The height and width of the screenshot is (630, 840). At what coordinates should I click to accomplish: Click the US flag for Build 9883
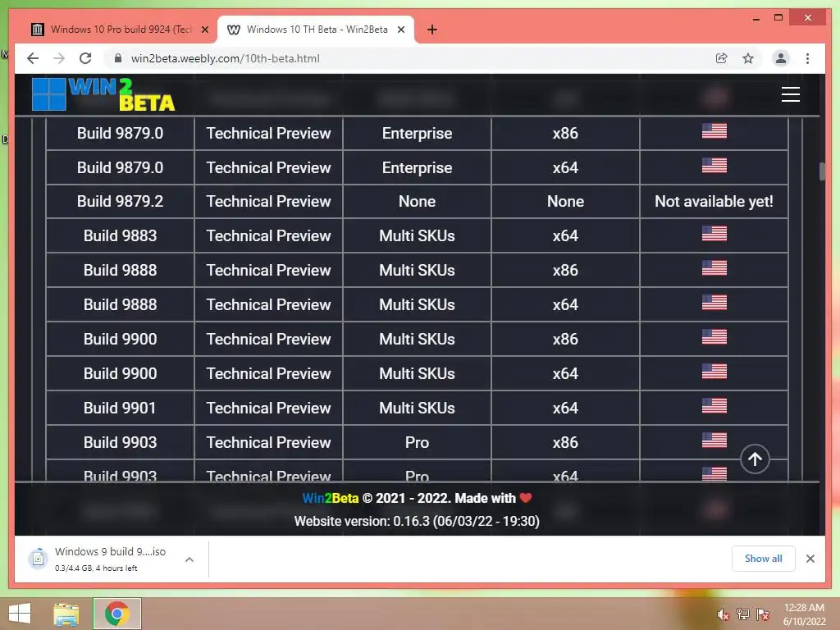click(x=714, y=234)
